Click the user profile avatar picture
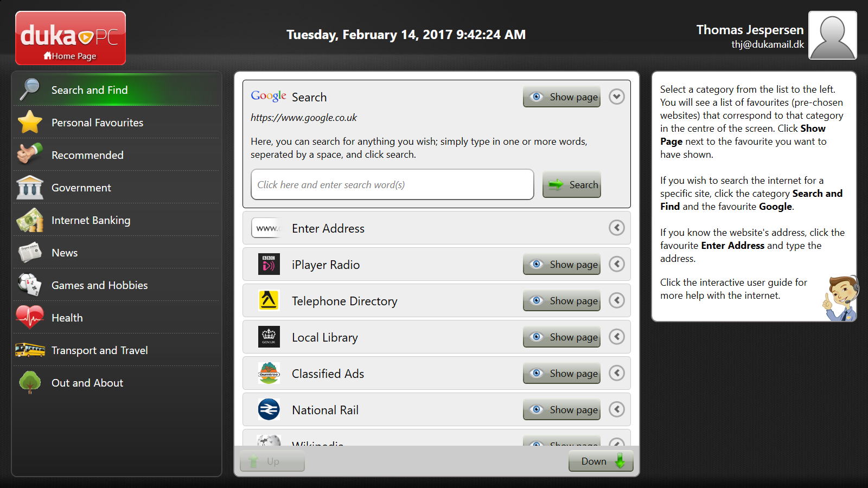This screenshot has height=488, width=868. coord(832,35)
